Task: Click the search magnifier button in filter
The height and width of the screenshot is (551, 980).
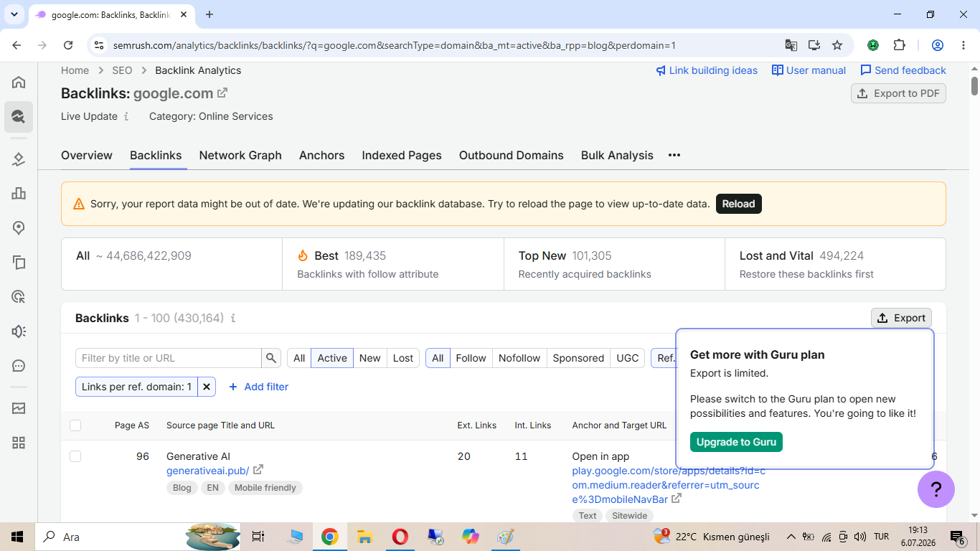Action: 271,358
